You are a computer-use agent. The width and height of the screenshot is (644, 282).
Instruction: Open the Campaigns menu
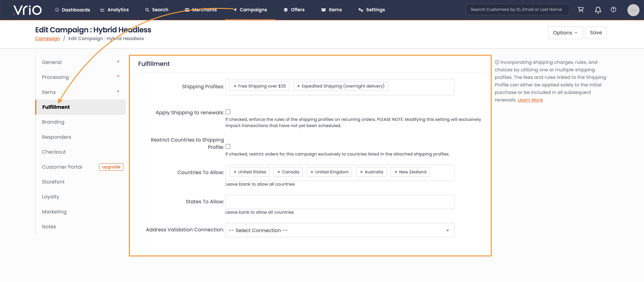[x=250, y=10]
